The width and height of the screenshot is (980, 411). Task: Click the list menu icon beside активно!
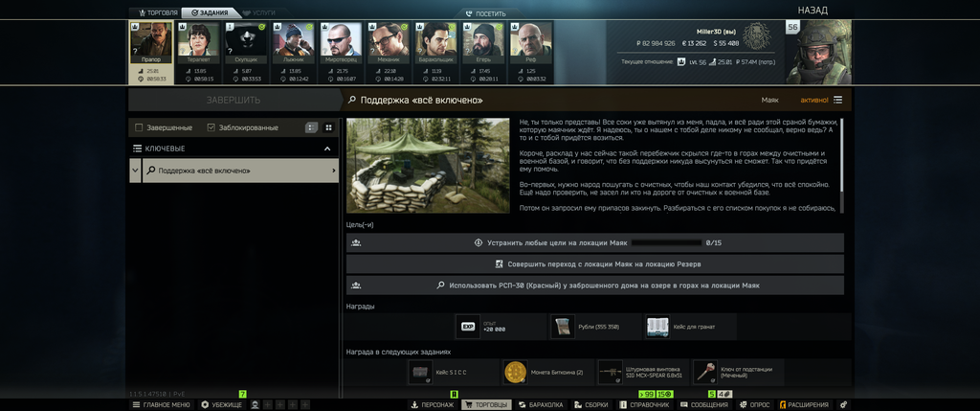[x=837, y=100]
